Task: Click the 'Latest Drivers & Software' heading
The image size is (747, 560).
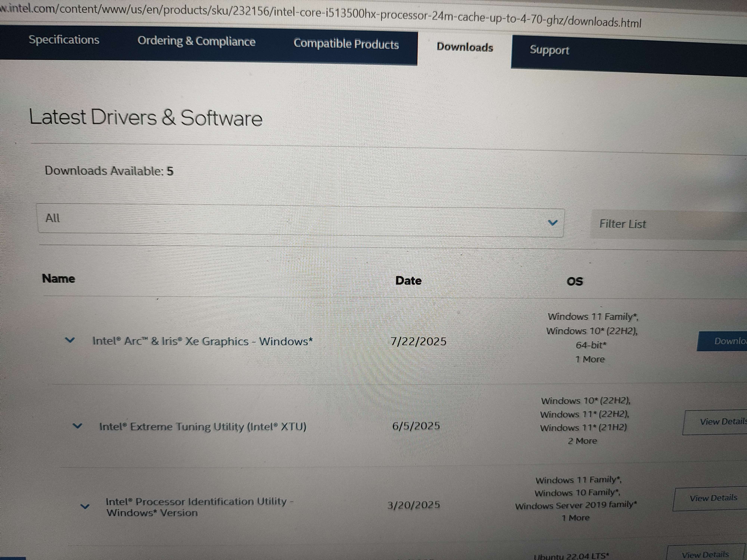Action: pos(145,117)
